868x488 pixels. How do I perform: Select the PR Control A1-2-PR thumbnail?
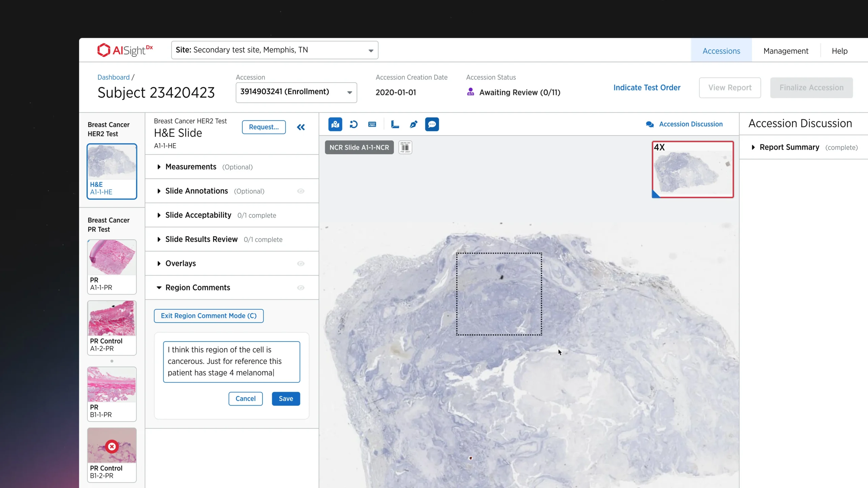(112, 328)
